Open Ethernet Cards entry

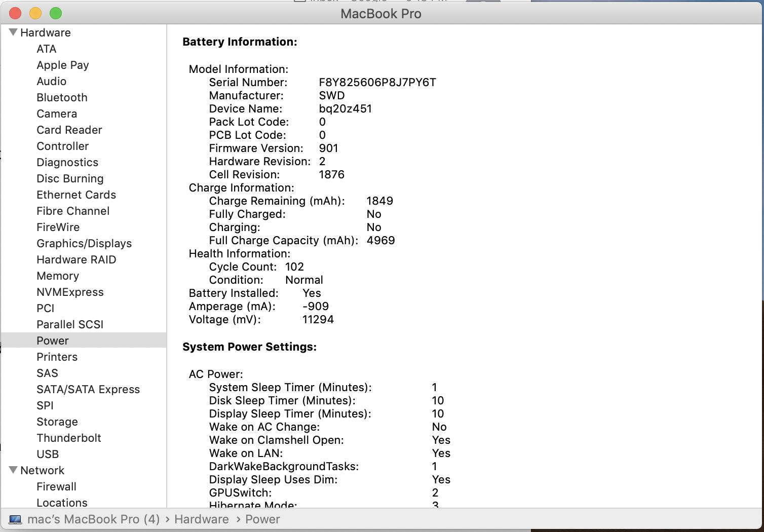tap(77, 195)
